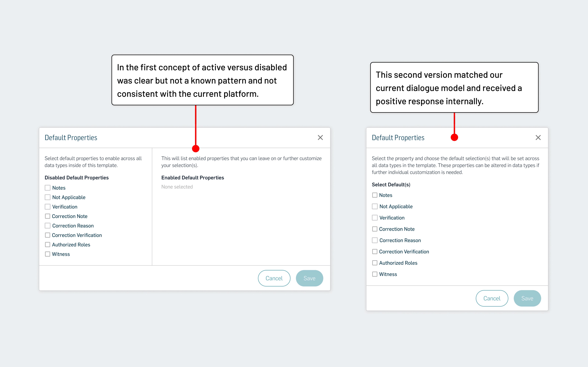Enable Witness checkbox in left dialog

[x=48, y=254]
